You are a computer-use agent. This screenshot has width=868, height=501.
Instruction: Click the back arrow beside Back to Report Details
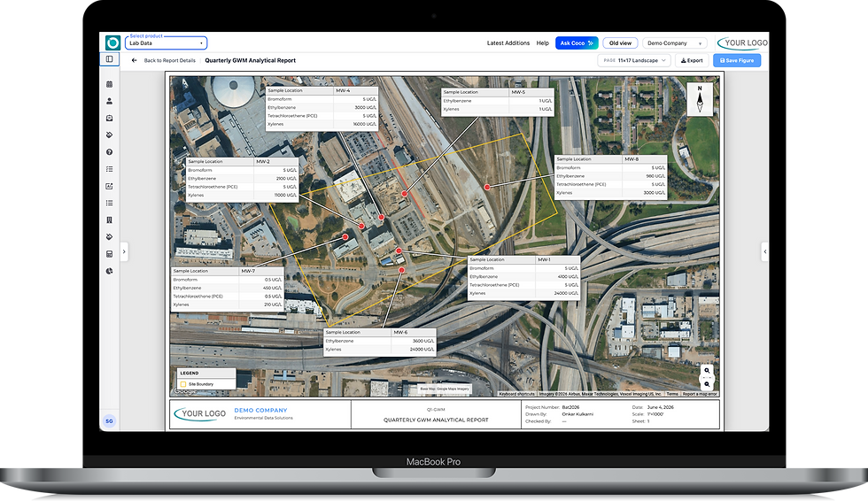(134, 60)
